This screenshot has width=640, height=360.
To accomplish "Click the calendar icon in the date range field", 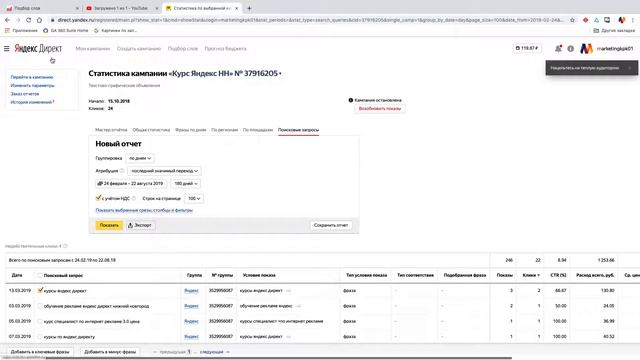I will (100, 184).
